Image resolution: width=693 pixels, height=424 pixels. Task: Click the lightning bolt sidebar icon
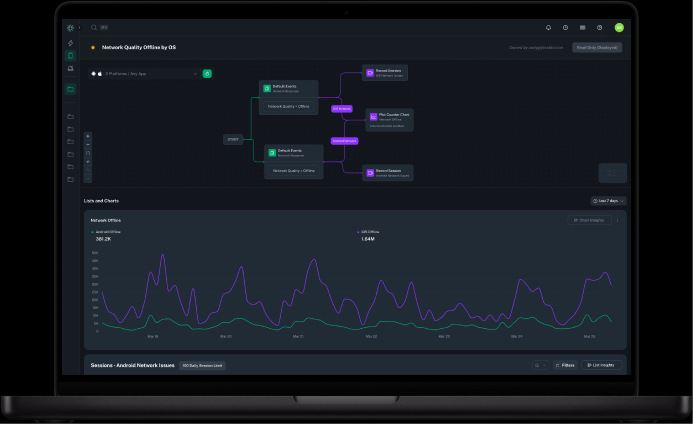(x=70, y=43)
